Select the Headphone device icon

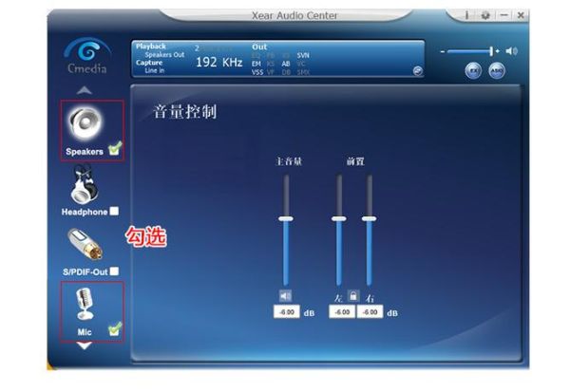85,185
